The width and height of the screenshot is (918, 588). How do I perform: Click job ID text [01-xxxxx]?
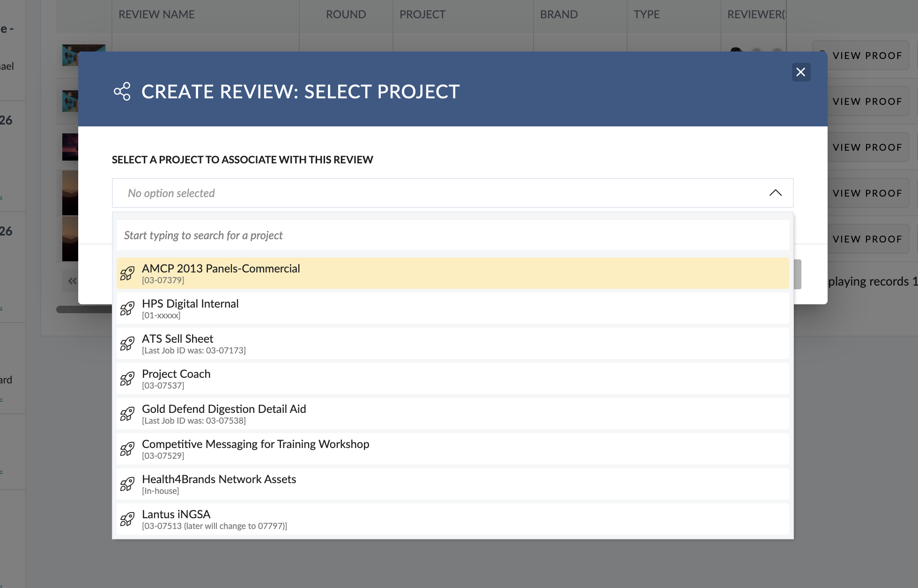click(x=161, y=316)
